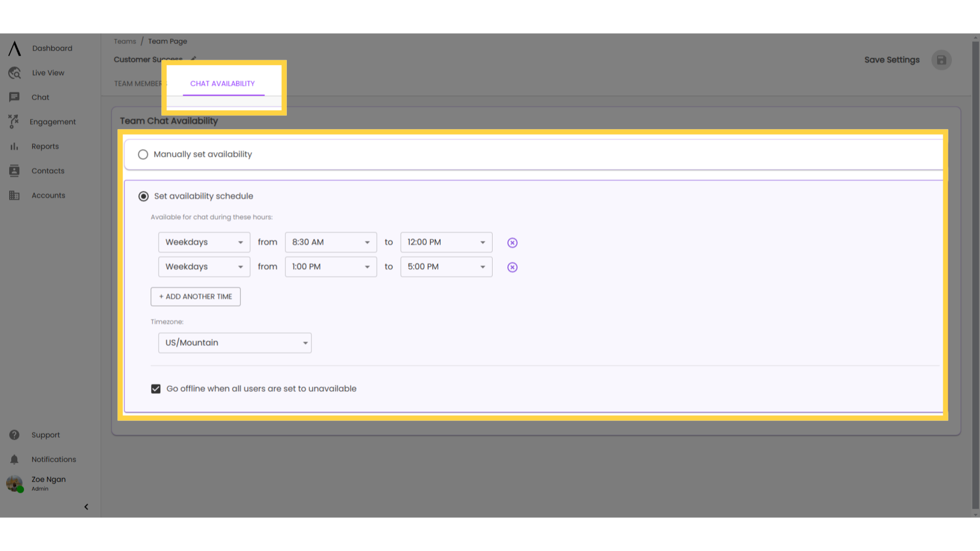Click Add Another Time button

pos(195,296)
